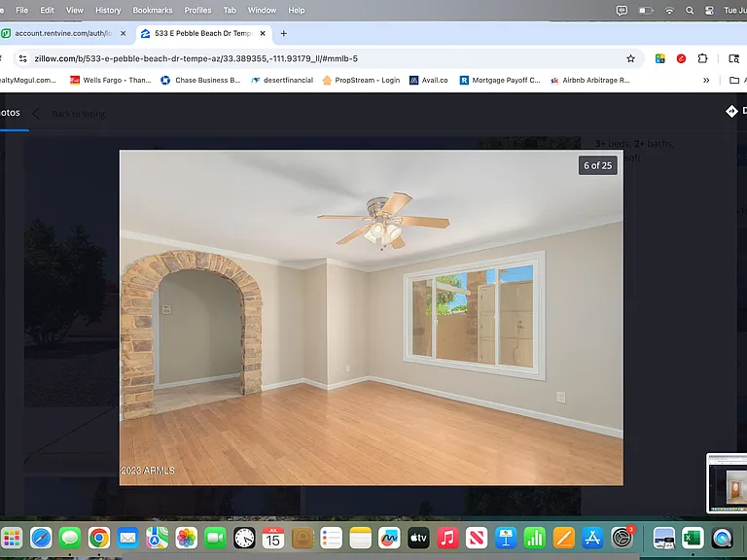Open the File menu
Viewport: 747px width, 560px height.
[22, 10]
